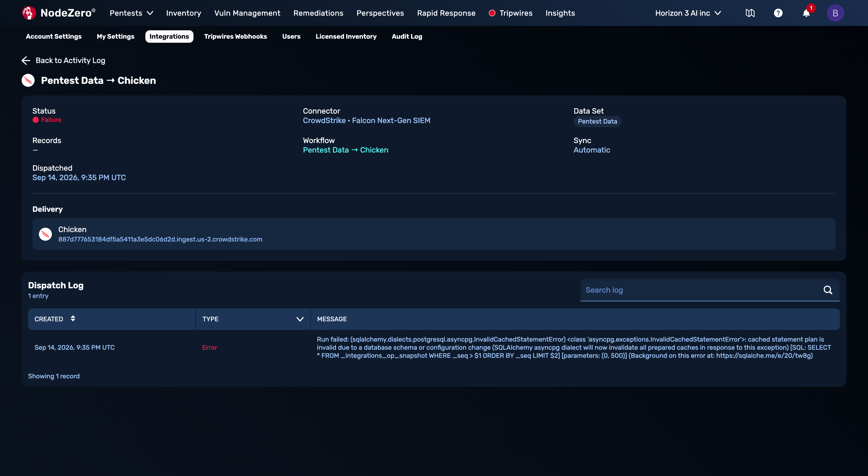The height and width of the screenshot is (476, 868).
Task: Click the Pentest Data data set chip
Action: point(597,121)
